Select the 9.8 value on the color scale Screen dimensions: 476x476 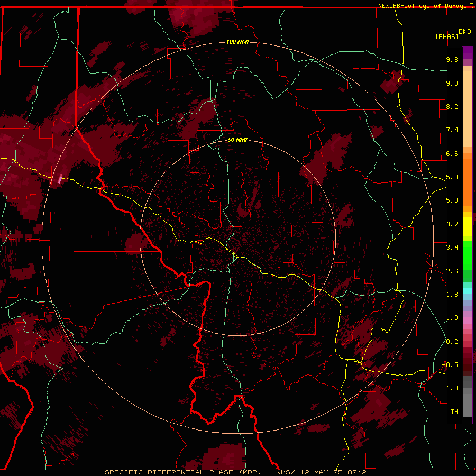point(452,59)
